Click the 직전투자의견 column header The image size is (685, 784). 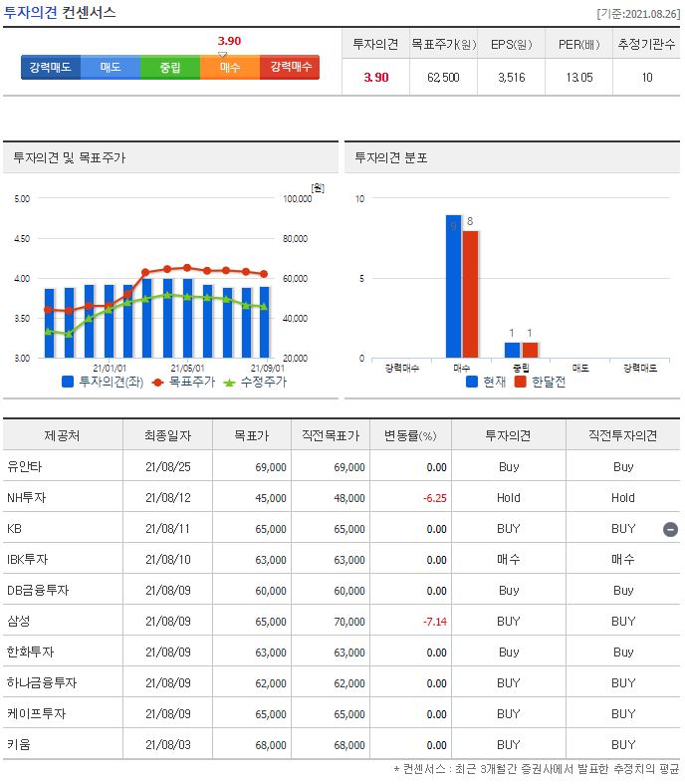click(x=622, y=435)
